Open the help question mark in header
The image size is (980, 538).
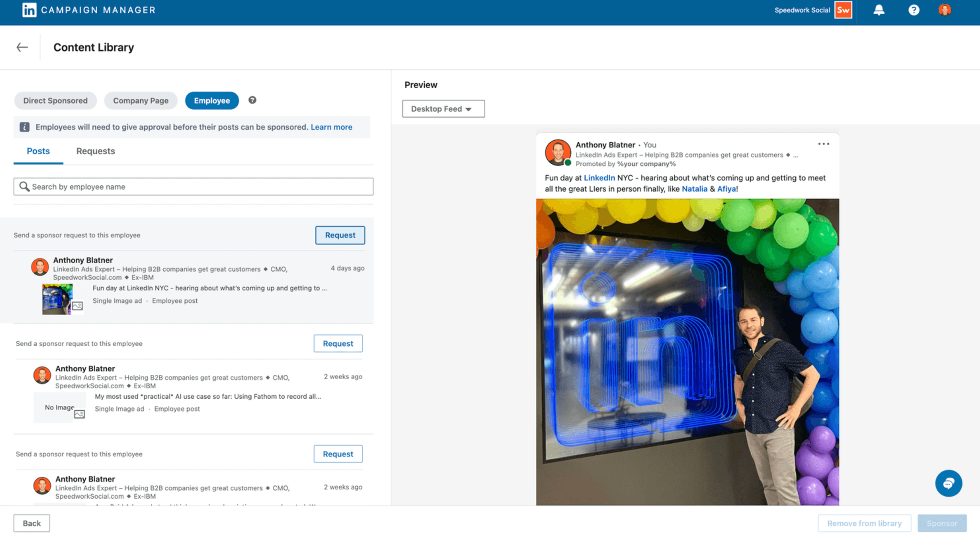tap(913, 10)
